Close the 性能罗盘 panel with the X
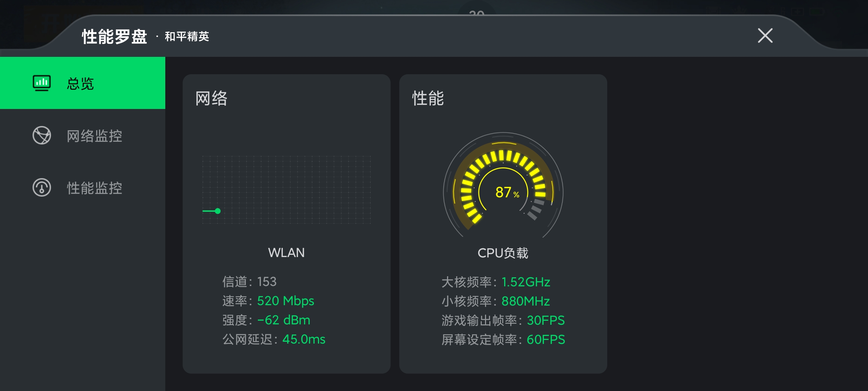 click(x=765, y=35)
